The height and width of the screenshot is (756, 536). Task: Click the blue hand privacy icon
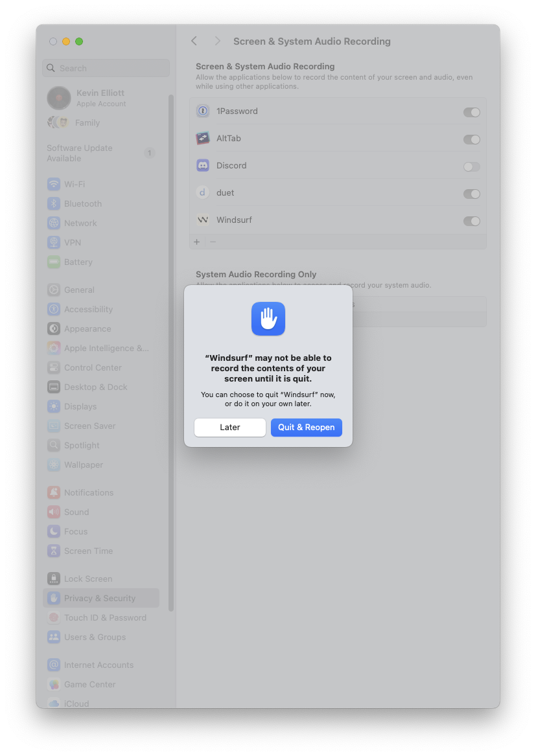tap(268, 319)
